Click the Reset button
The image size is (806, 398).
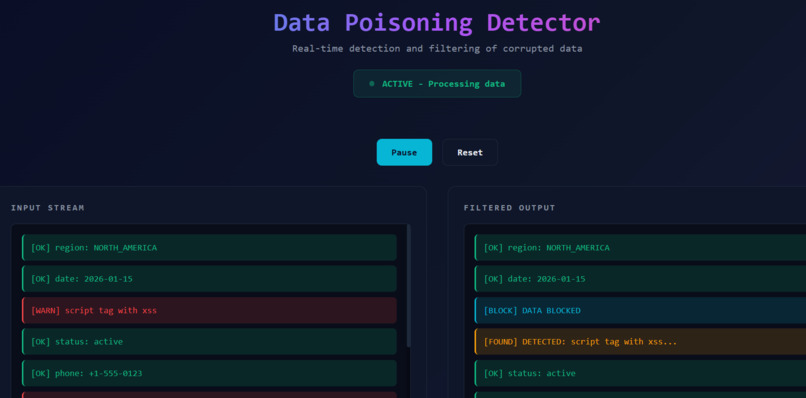(470, 152)
